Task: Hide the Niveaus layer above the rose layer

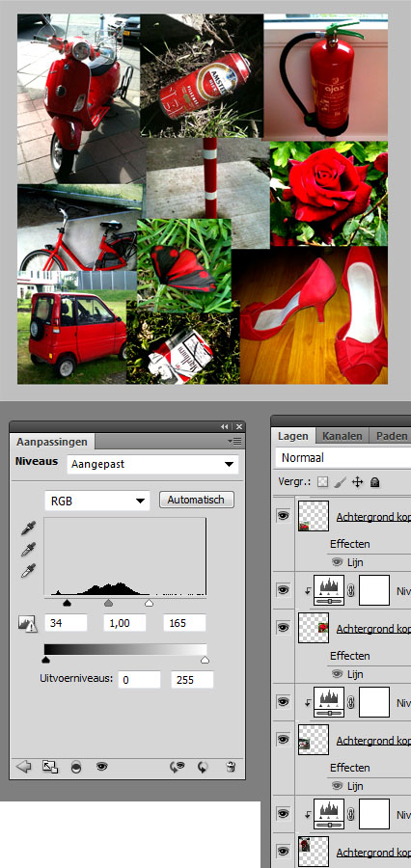Action: [x=284, y=590]
